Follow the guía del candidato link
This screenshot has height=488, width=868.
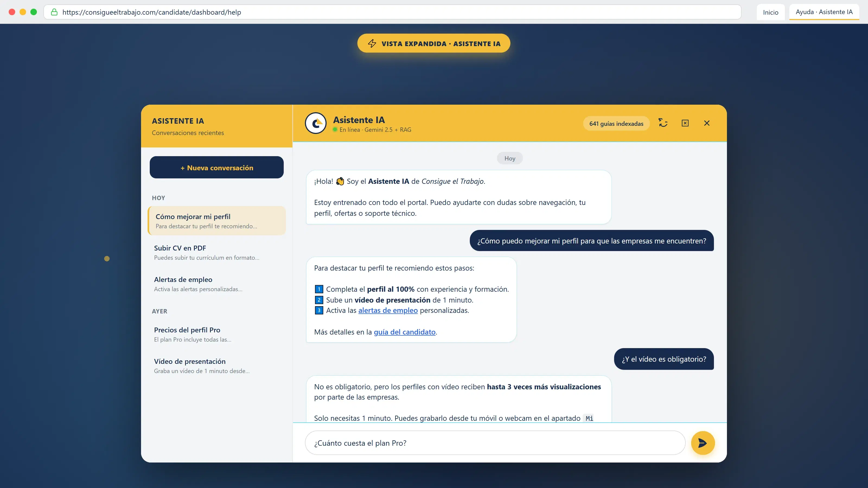click(x=404, y=332)
